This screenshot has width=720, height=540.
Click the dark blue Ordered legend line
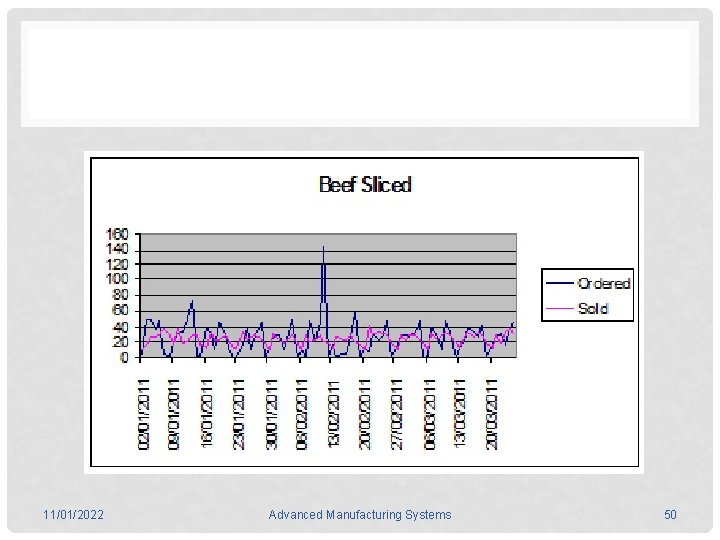(x=560, y=283)
